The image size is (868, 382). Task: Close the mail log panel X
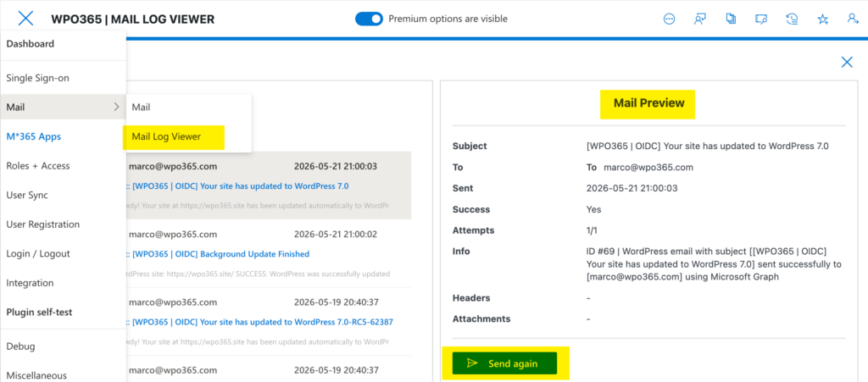847,62
